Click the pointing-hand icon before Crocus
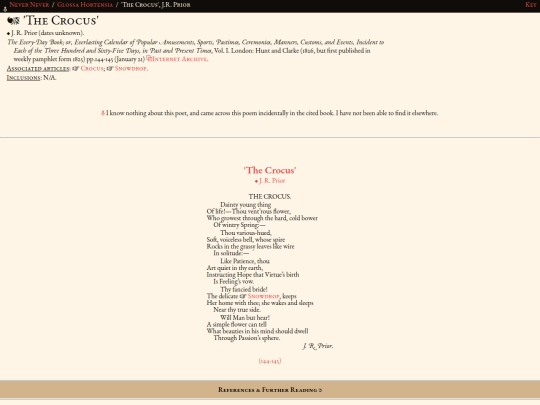Screen dimensions: 540x405 tap(75, 68)
